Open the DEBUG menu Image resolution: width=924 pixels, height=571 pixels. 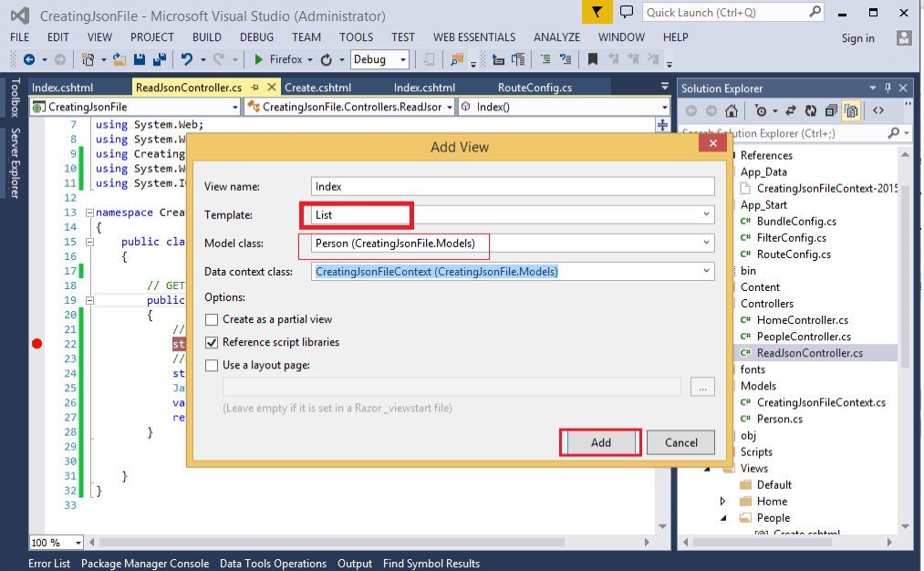click(259, 37)
